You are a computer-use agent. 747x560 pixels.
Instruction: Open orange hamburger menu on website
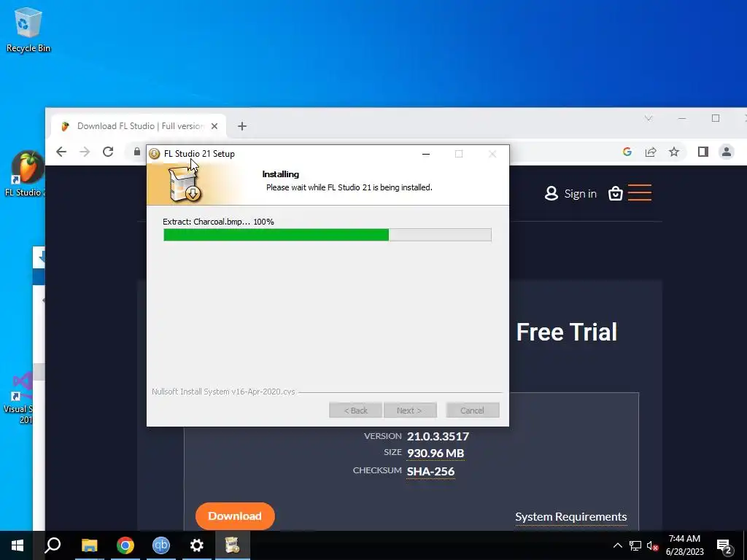coord(639,192)
